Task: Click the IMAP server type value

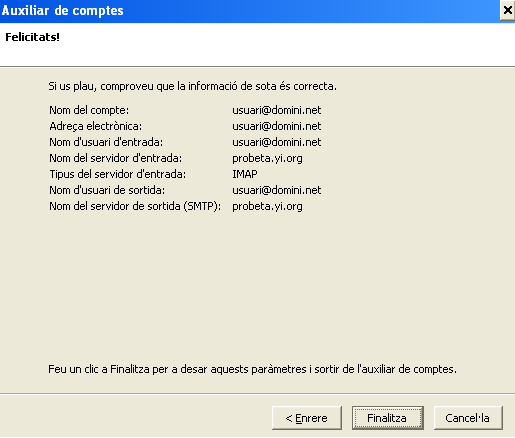Action: [245, 174]
